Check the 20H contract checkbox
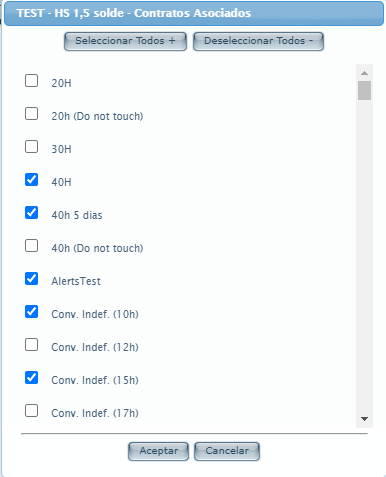Image resolution: width=386 pixels, height=477 pixels. click(31, 81)
